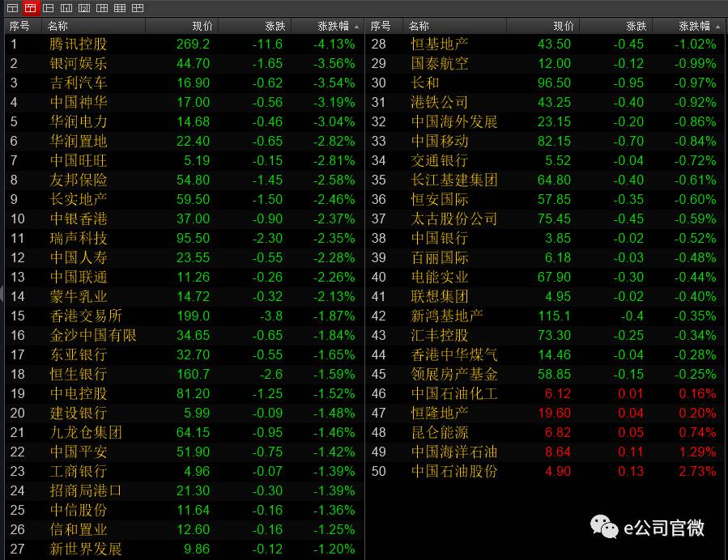Sort left table by 名称 header
This screenshot has width=728, height=560.
tap(57, 27)
